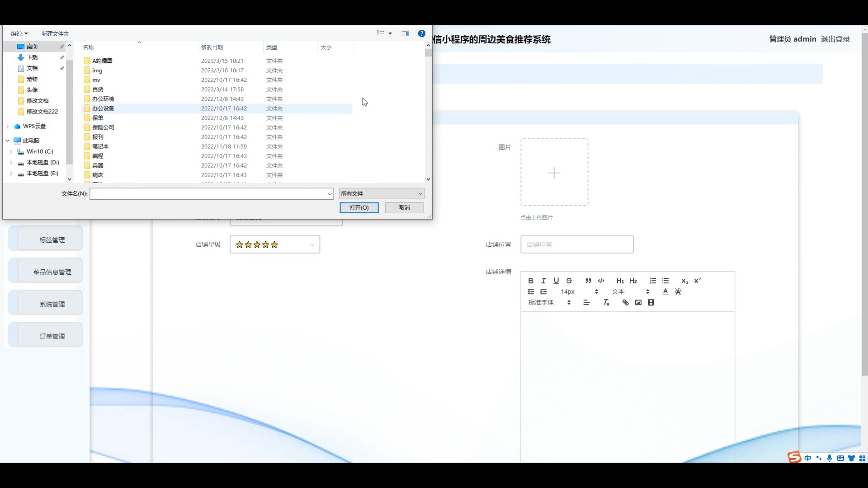The height and width of the screenshot is (488, 868).
Task: Sort by 修改日期 column header
Action: pos(231,47)
